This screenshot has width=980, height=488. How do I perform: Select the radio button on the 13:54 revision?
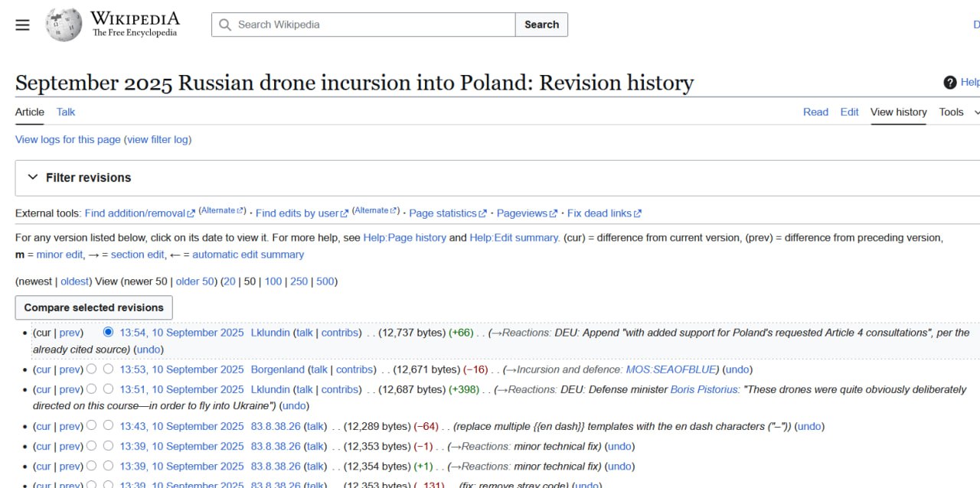(108, 332)
